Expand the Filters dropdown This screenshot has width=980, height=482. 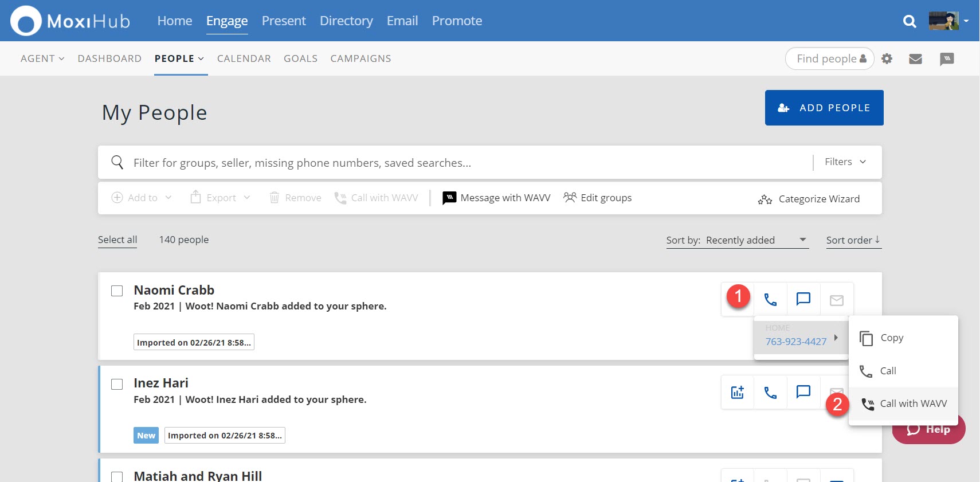pos(845,162)
